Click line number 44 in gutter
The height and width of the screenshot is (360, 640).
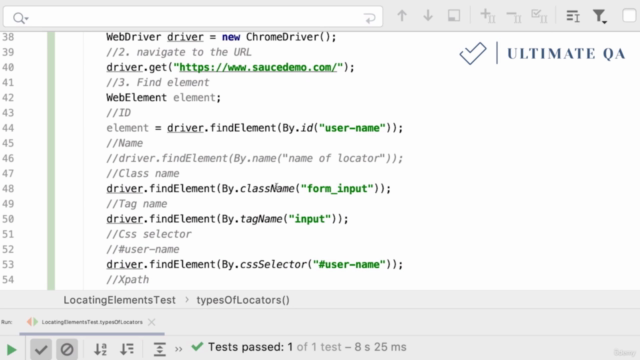8,128
